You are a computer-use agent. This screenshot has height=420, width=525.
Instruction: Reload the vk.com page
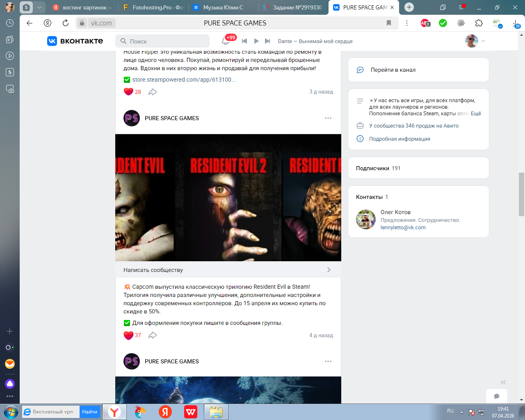(66, 23)
